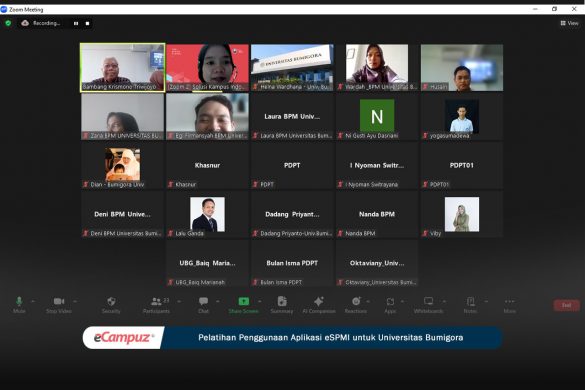Launch the AI Companion
The width and height of the screenshot is (585, 390).
(319, 302)
